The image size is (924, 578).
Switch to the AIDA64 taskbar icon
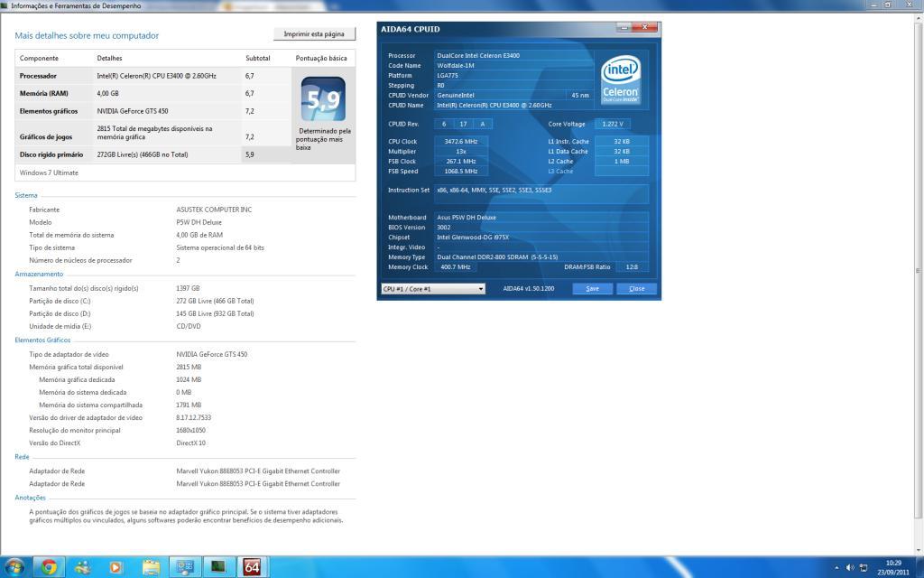(253, 567)
